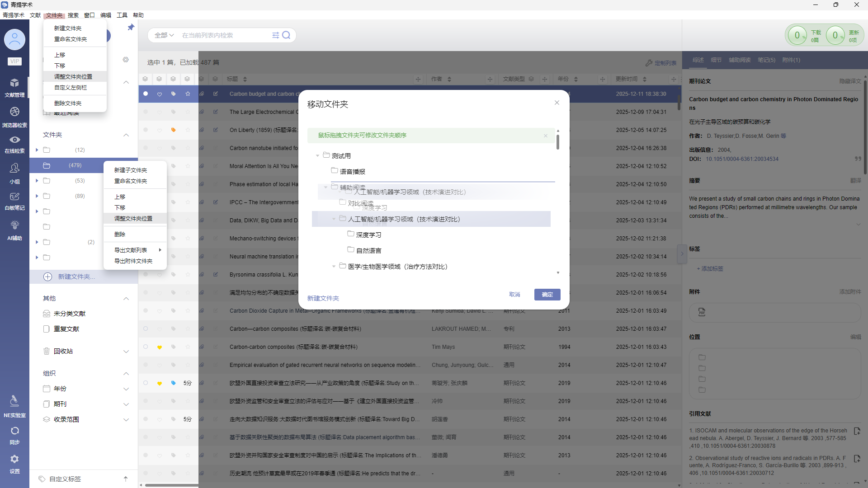Toggle read status circle for Carbon—carbon composites row

point(146,328)
